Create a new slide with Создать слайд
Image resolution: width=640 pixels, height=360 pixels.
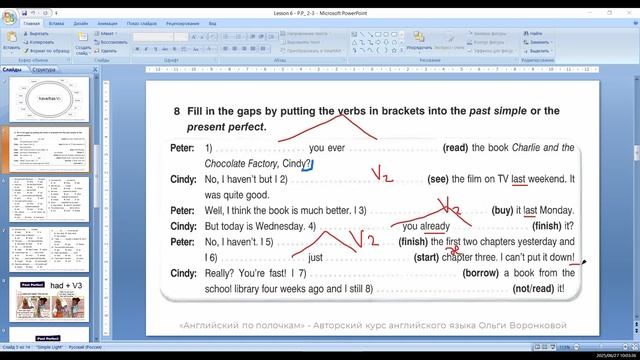(83, 43)
